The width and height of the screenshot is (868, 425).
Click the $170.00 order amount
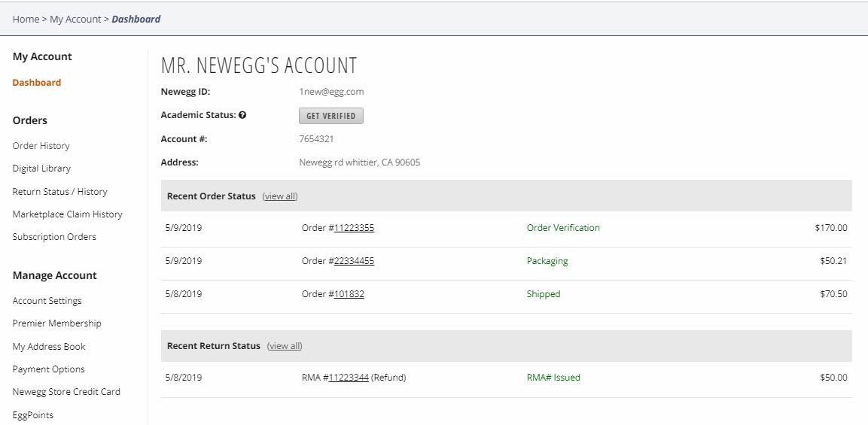click(x=831, y=227)
